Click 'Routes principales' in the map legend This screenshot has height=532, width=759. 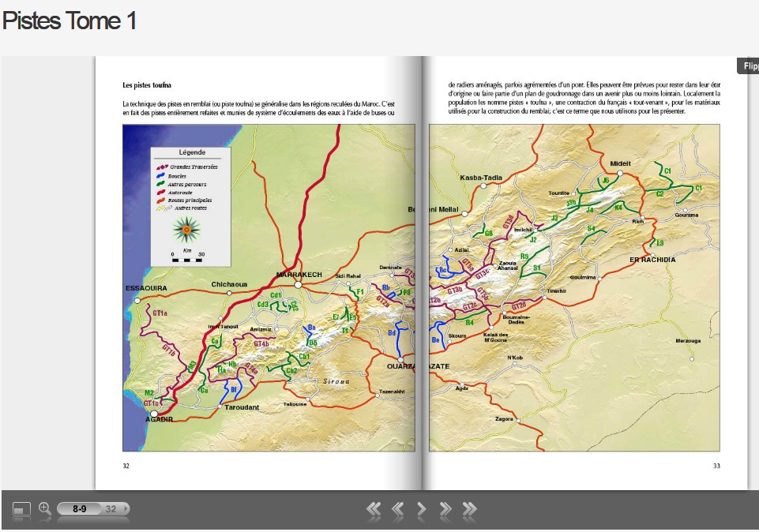(190, 200)
